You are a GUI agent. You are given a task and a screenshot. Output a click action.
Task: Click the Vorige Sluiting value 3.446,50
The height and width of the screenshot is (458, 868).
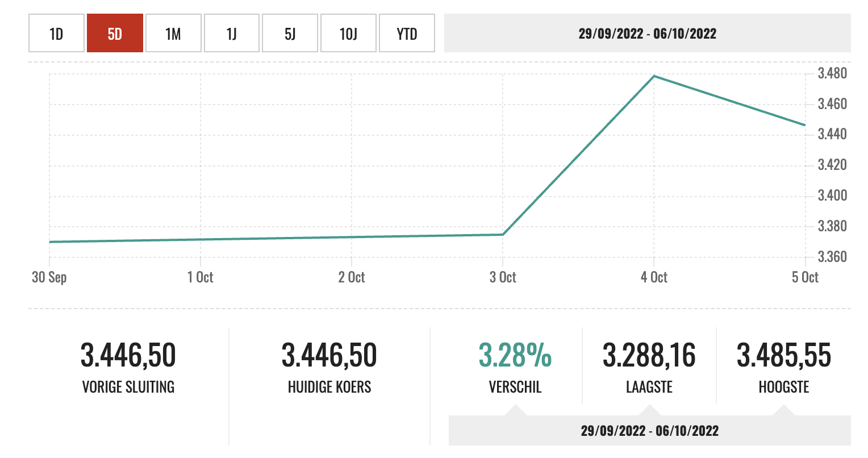tap(128, 355)
